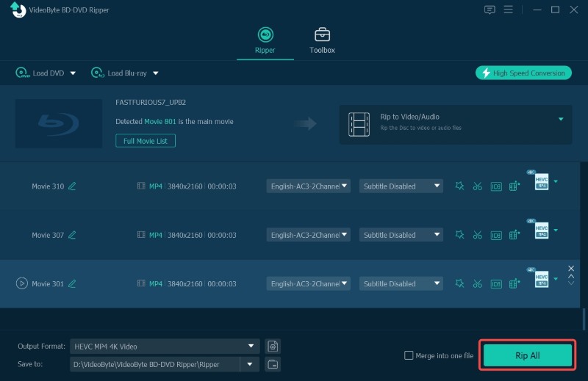The height and width of the screenshot is (381, 588).
Task: Remove Movie 301 with the X icon
Action: tap(571, 269)
